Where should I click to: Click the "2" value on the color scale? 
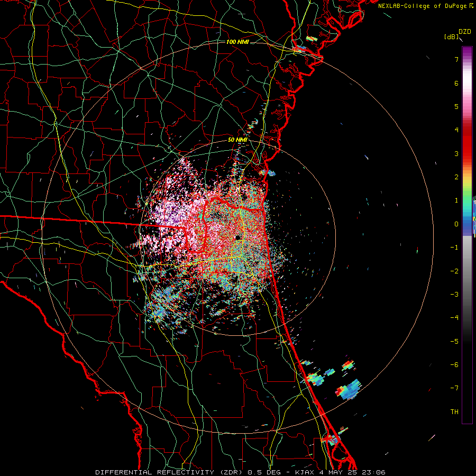pyautogui.click(x=456, y=177)
